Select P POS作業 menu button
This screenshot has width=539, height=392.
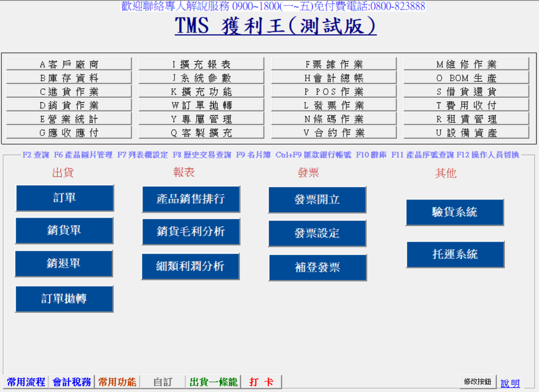[334, 92]
